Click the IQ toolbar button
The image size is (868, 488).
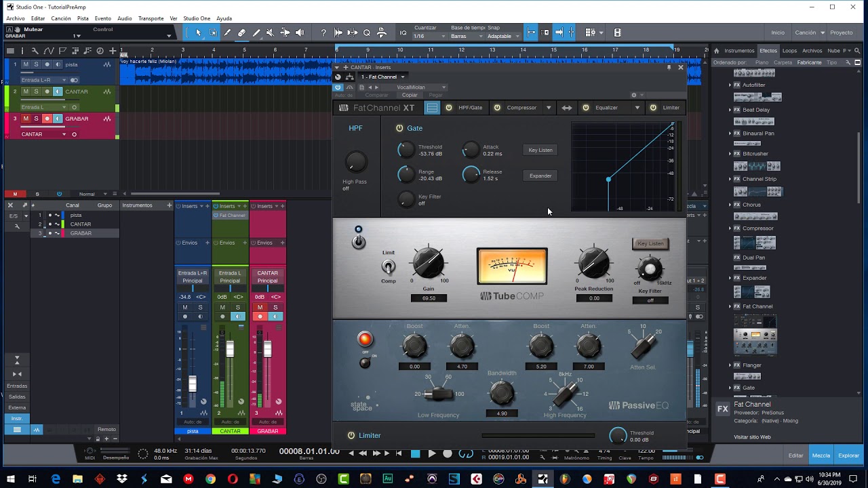[x=403, y=33]
